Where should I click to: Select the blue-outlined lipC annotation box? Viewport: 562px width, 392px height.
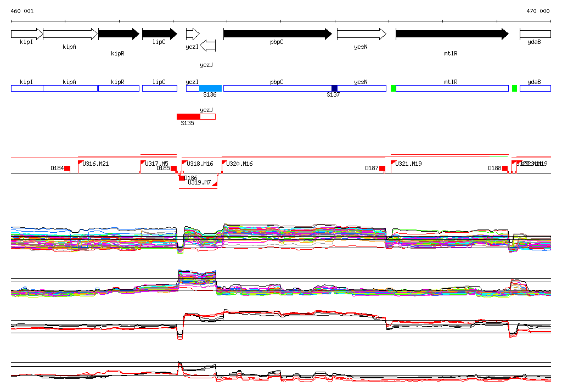tap(160, 88)
